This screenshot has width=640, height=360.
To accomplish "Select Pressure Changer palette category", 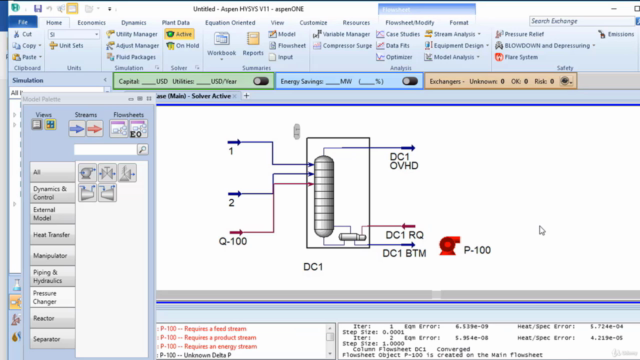I will pyautogui.click(x=52, y=297).
